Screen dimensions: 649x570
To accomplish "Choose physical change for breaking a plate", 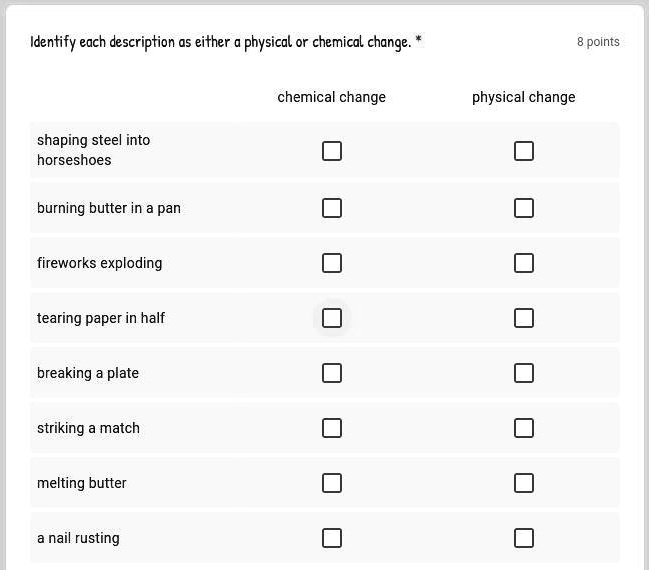I will 524,373.
